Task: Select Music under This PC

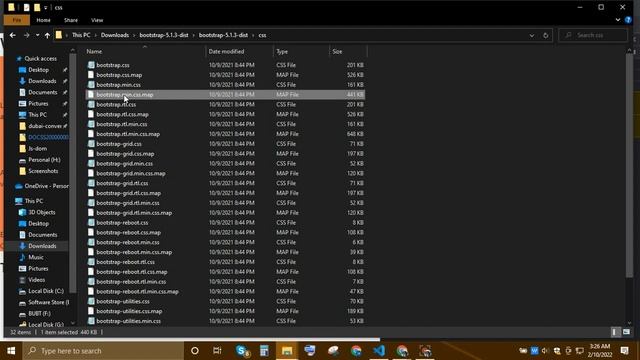Action: [36, 257]
